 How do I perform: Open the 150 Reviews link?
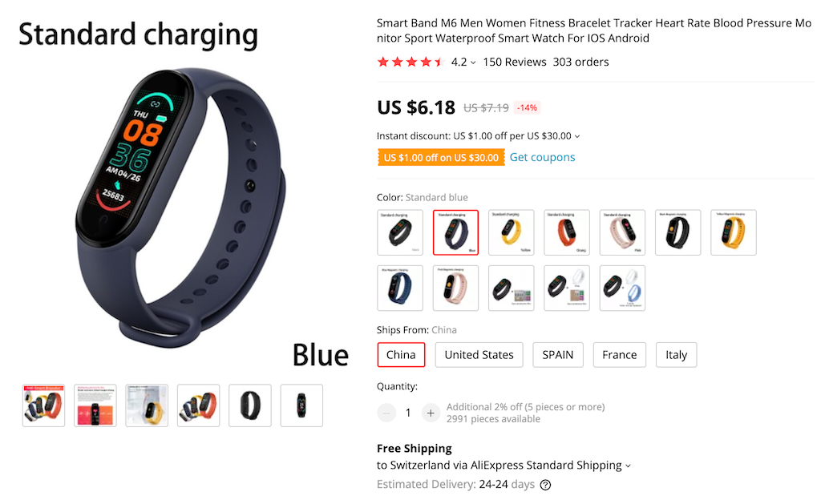coord(514,62)
